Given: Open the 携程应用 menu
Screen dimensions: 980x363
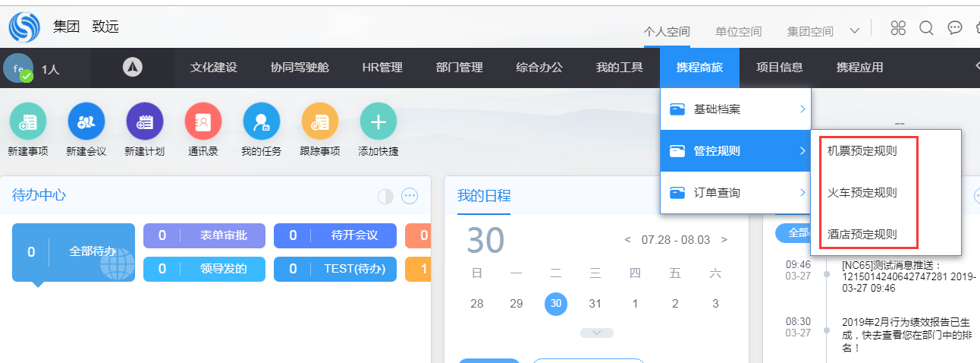Looking at the screenshot, I should [x=859, y=68].
